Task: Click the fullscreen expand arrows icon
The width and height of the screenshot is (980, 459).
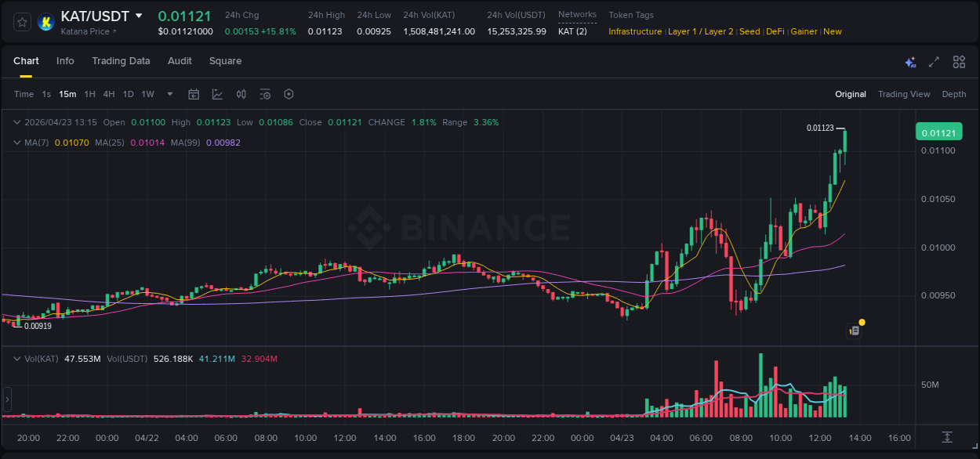Action: coord(935,61)
